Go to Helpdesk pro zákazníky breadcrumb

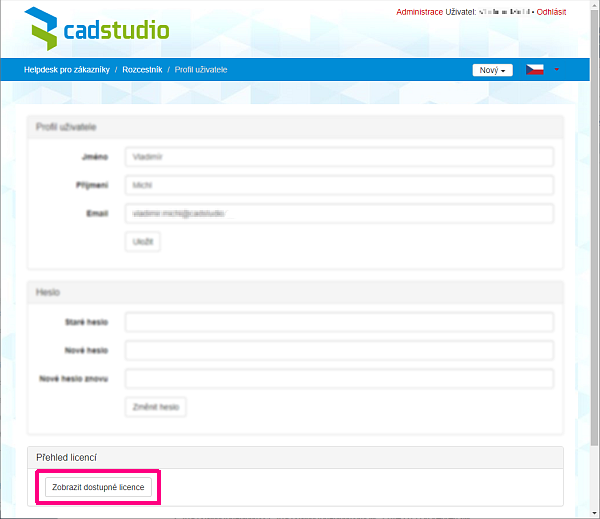click(x=66, y=70)
